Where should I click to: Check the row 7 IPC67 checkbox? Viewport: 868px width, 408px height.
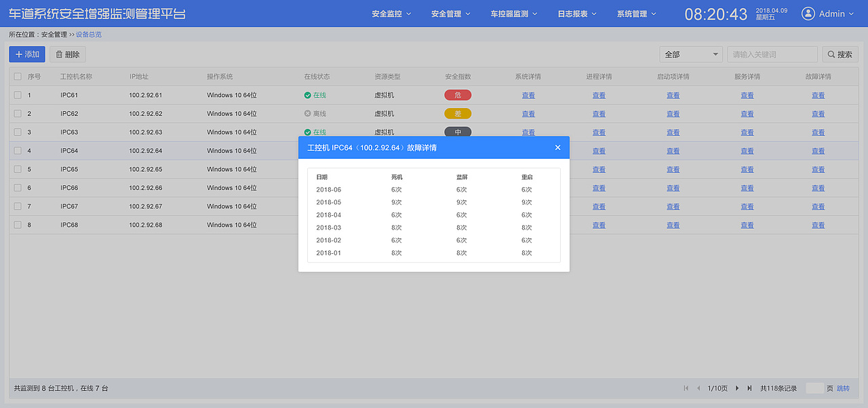point(18,206)
